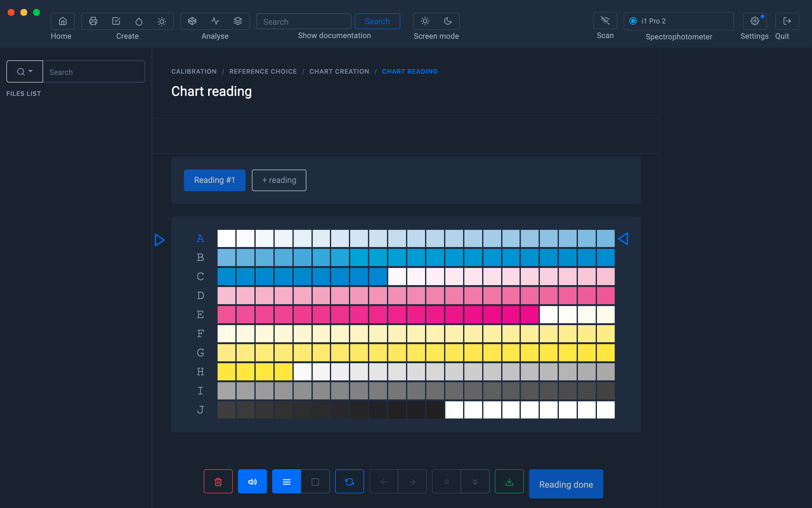Screen dimensions: 812x508
Task: Select row C label
Action: click(200, 277)
